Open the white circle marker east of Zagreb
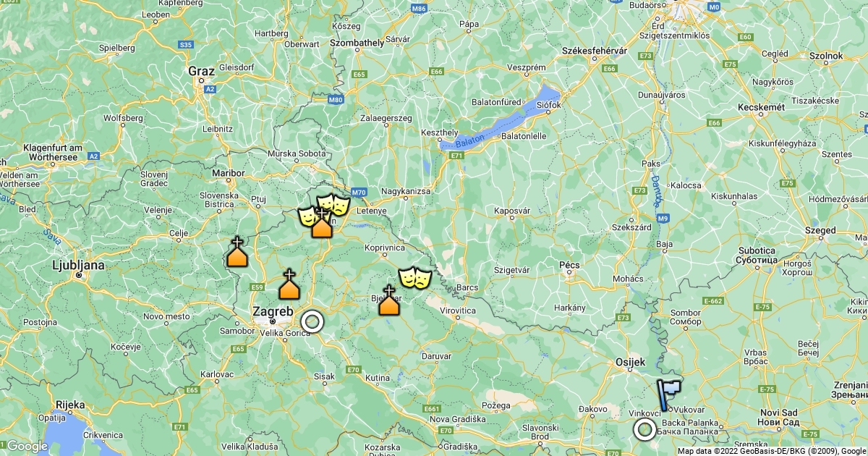Screen dimensions: 868x456 coord(312,321)
